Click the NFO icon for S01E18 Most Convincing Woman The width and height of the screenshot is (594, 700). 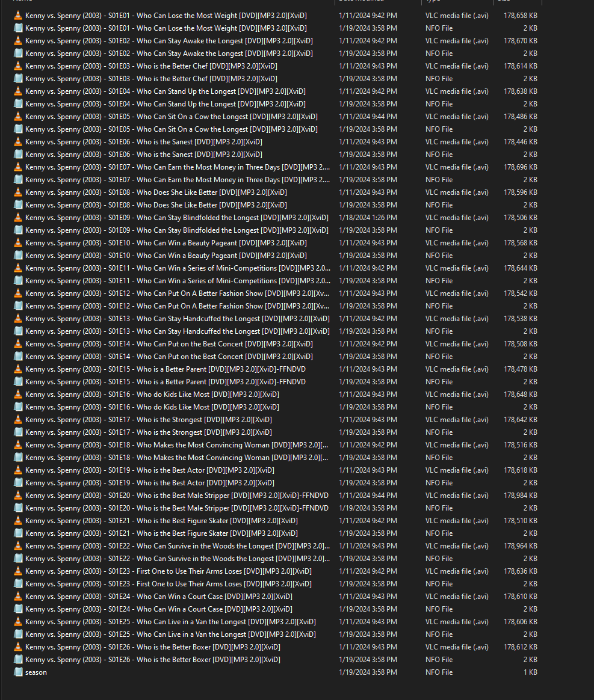point(18,457)
